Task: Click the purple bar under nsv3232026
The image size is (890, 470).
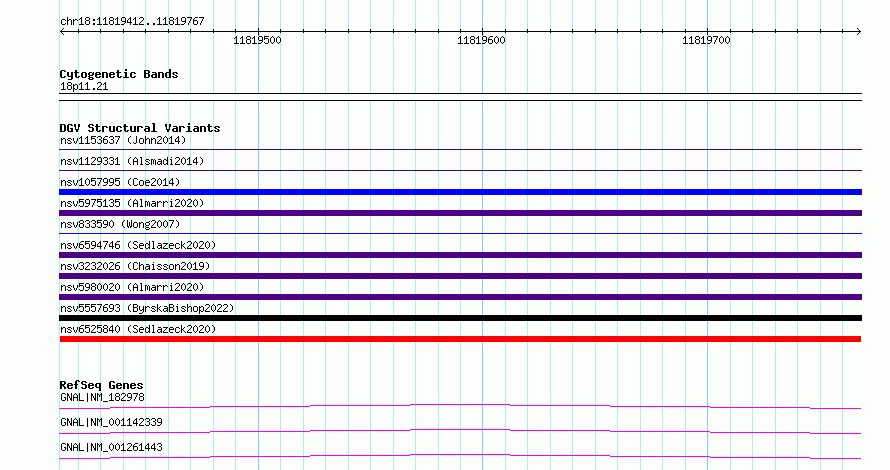Action: pos(460,276)
